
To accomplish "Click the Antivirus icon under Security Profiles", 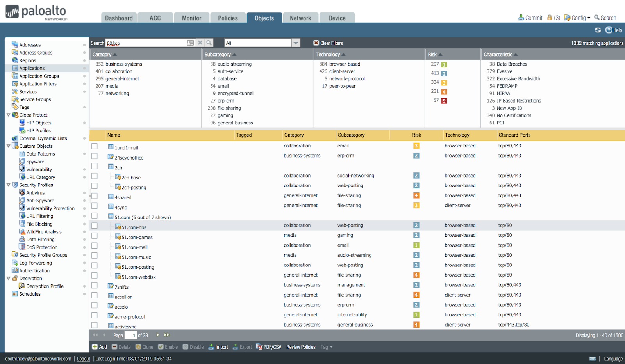I will 22,193.
